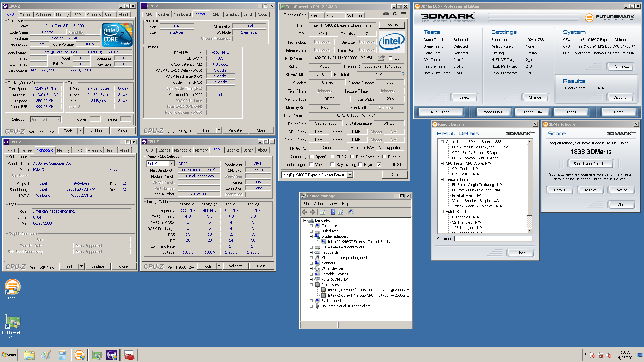Toggle the OpenCL checkbox
This screenshot has width=644, height=362.
coord(311,157)
